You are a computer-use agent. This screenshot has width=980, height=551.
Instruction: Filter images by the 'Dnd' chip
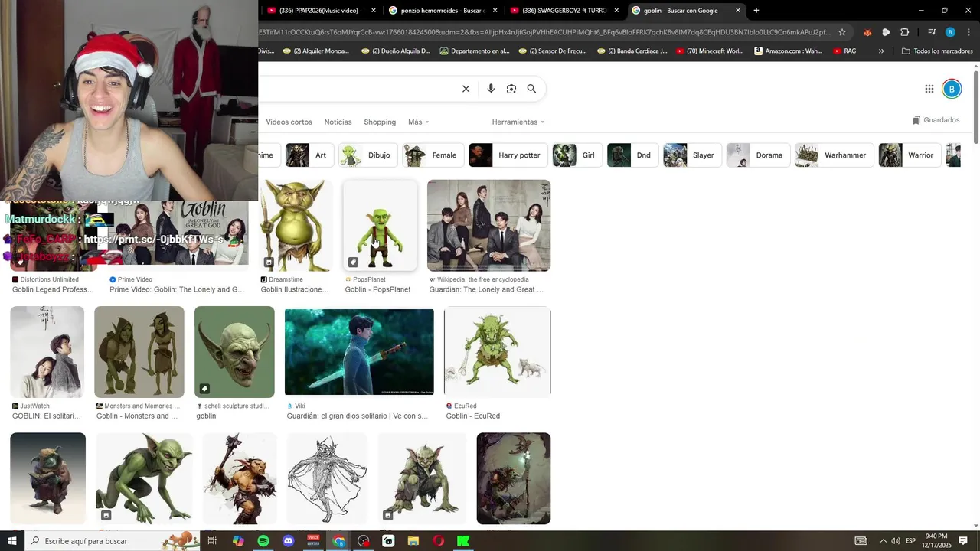pos(632,155)
